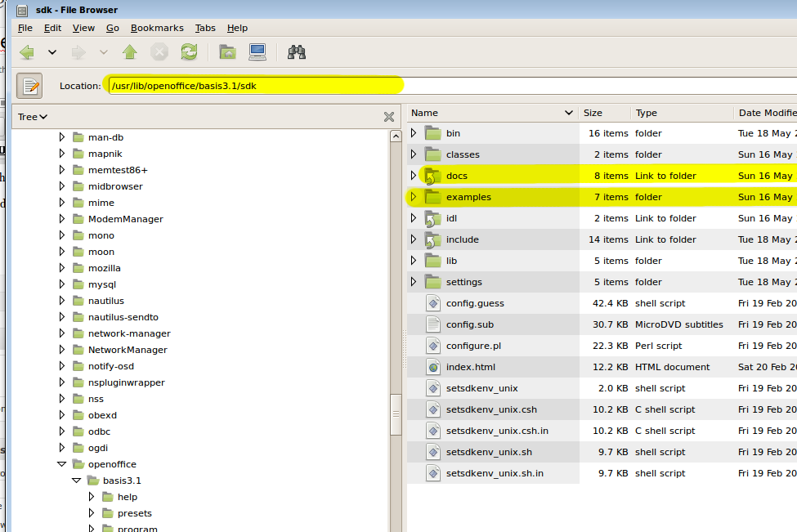Screen dimensions: 797x532
Task: Click the Stop loading button
Action: [x=159, y=51]
